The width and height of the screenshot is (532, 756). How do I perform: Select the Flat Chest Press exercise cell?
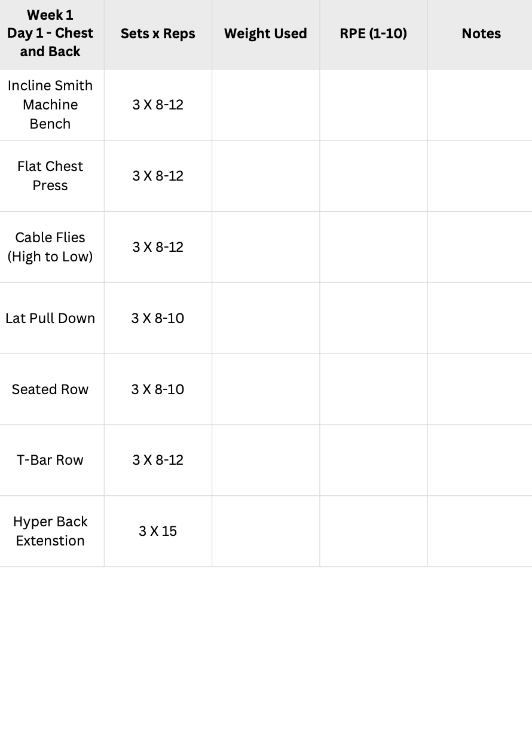(50, 176)
